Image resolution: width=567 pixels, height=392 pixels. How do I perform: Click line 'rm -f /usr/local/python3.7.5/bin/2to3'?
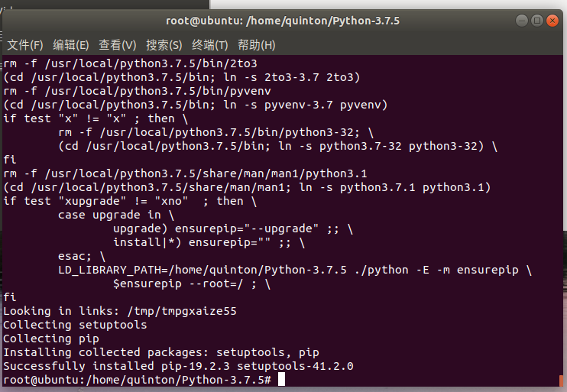point(130,63)
